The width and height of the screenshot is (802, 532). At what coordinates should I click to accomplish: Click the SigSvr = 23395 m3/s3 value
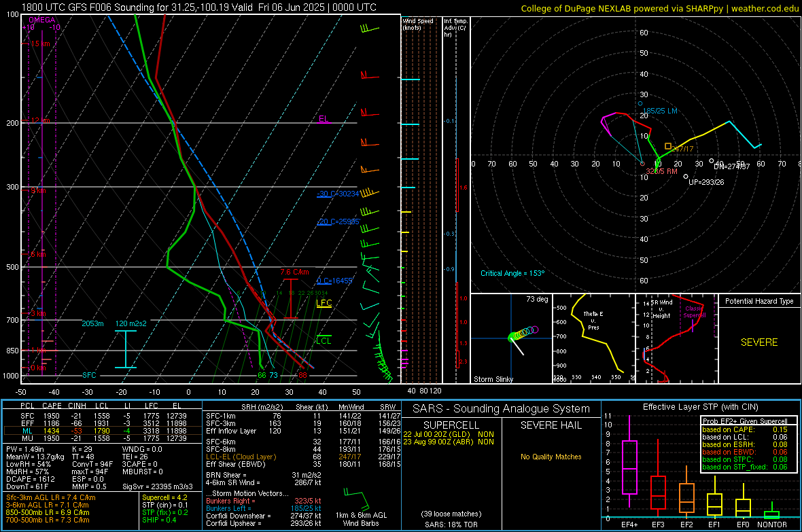coord(158,486)
